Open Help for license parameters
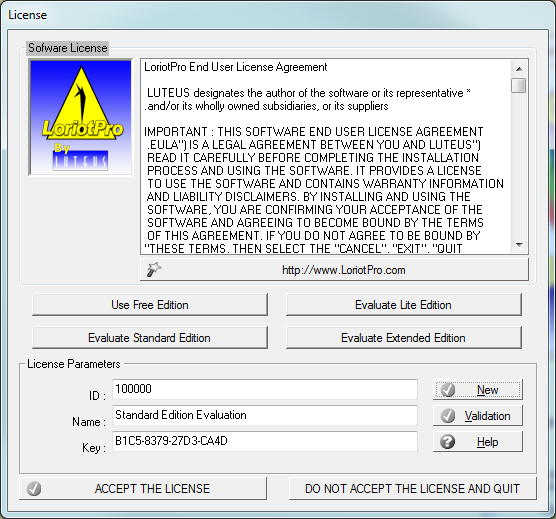Screen dimensions: 556x519 click(478, 442)
